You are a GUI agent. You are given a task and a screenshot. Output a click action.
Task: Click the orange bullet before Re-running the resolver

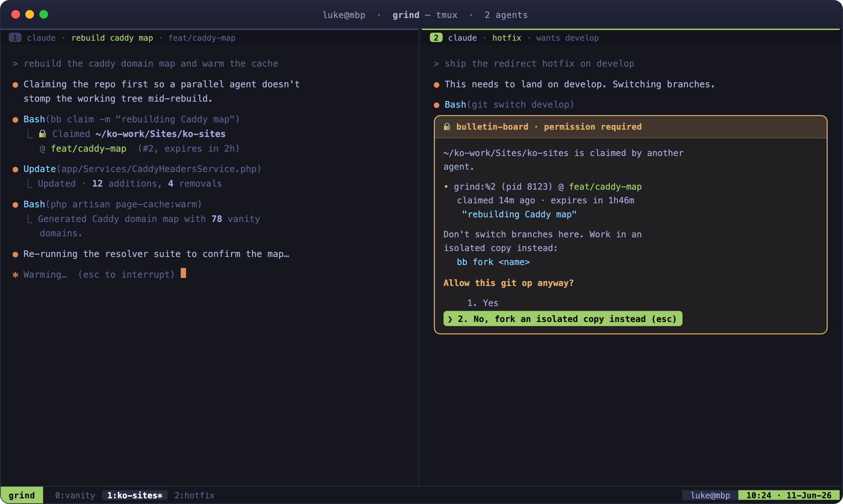(15, 254)
